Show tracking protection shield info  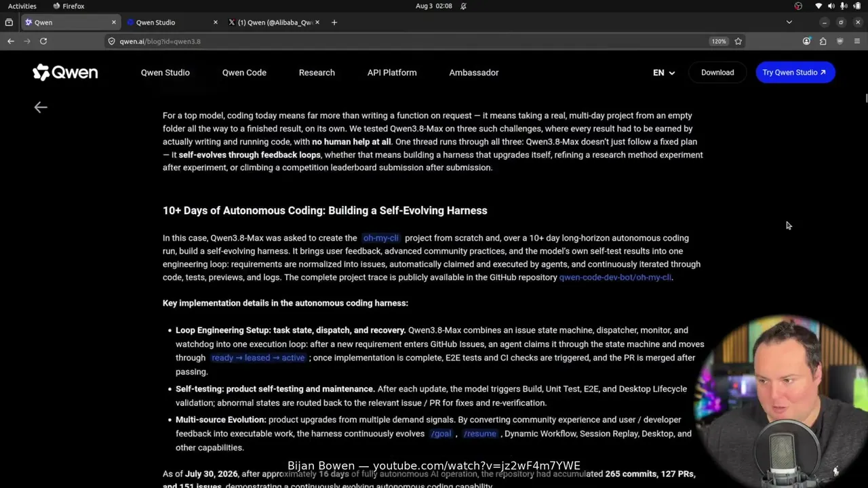click(111, 41)
